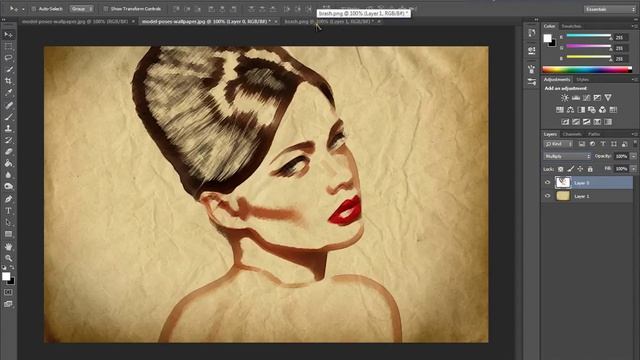The height and width of the screenshot is (360, 640).
Task: Add a Levels adjustment
Action: pos(576,98)
